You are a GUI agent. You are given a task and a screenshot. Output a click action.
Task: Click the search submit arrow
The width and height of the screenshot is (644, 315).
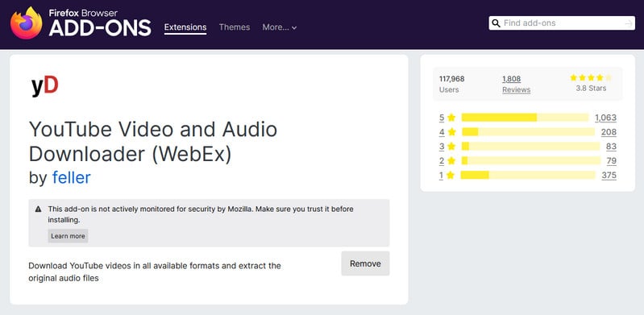pos(629,23)
